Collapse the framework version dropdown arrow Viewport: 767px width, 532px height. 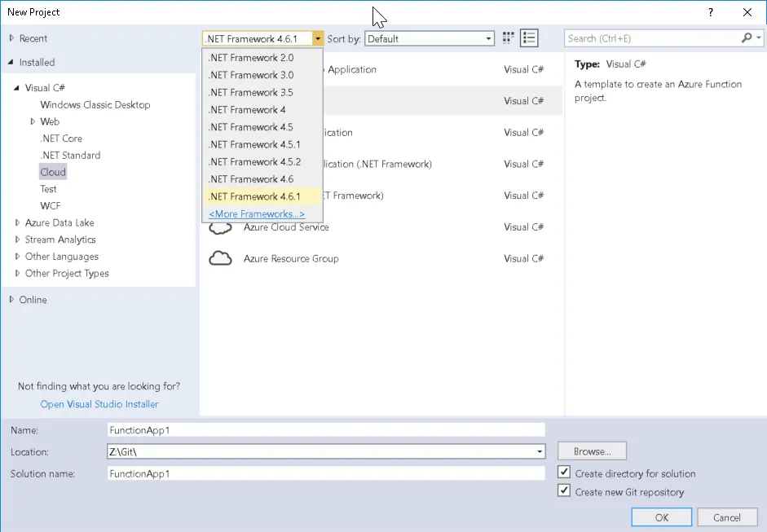click(x=317, y=38)
